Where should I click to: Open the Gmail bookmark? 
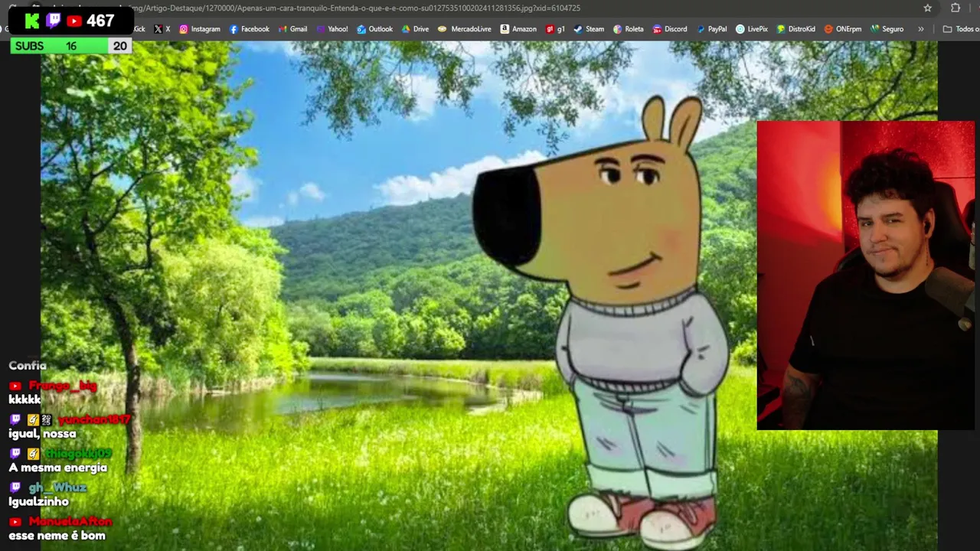click(292, 29)
